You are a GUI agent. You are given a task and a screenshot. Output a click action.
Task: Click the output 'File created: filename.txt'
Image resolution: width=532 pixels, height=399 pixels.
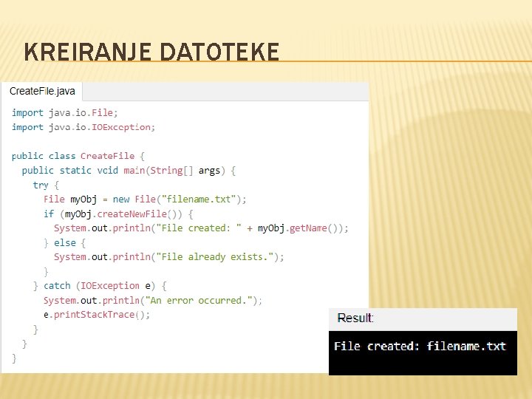coord(420,347)
